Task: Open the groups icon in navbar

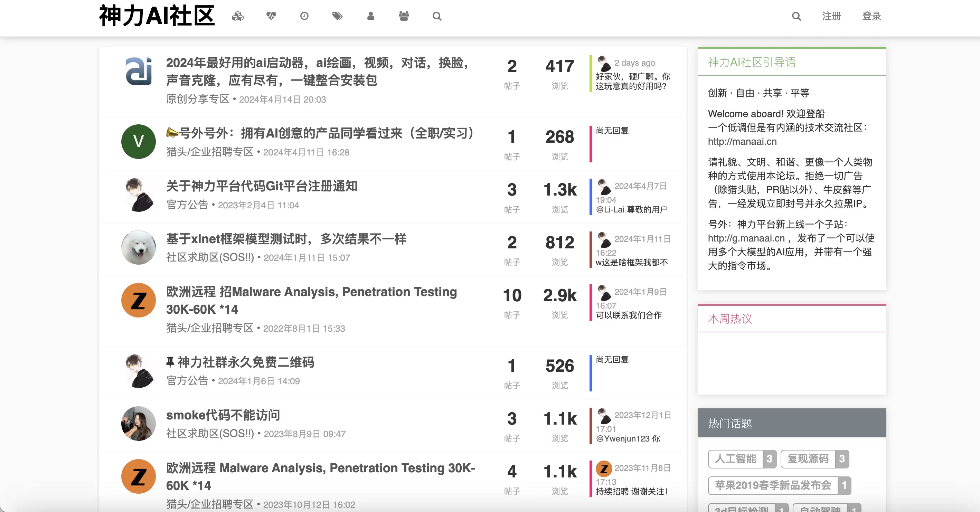Action: (x=404, y=16)
